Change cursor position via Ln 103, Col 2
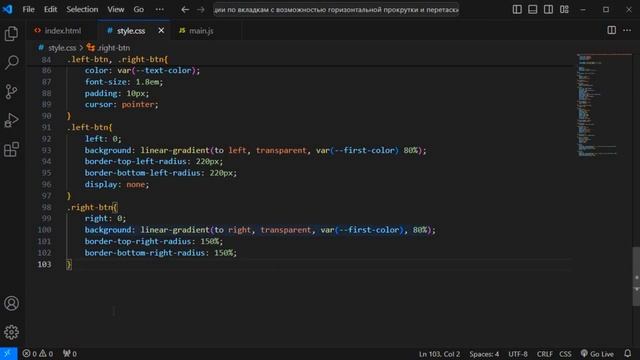 (x=439, y=354)
